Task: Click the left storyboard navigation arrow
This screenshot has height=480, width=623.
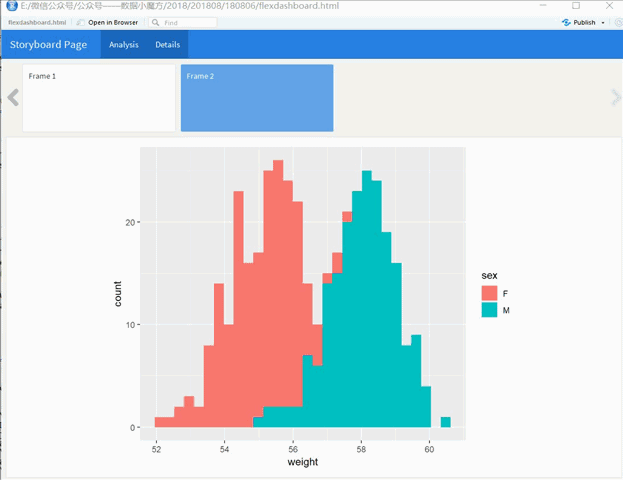Action: click(13, 97)
